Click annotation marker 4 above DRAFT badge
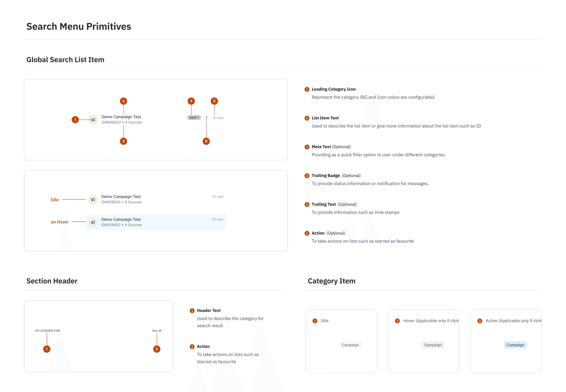 pyautogui.click(x=191, y=101)
